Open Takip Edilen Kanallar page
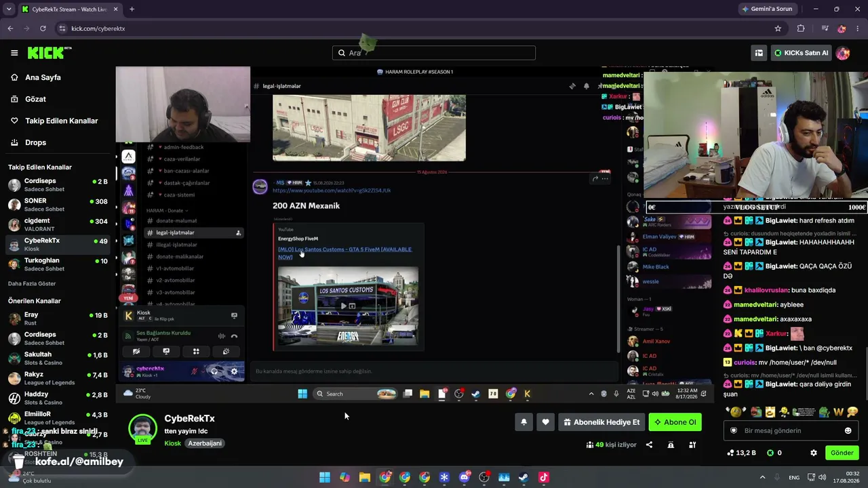Viewport: 868px width, 488px height. 61,121
